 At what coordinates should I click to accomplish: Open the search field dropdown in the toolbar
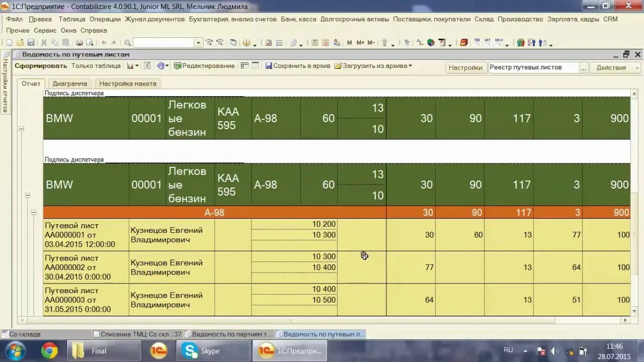[198, 43]
